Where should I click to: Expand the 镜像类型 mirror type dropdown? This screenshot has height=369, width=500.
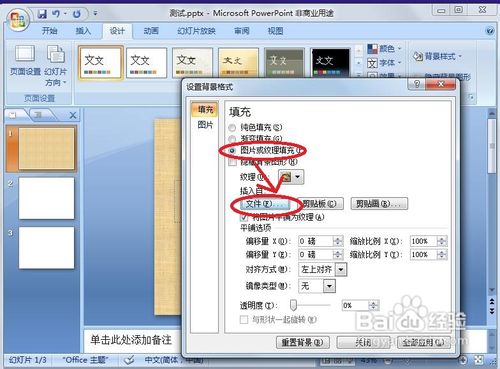(329, 286)
